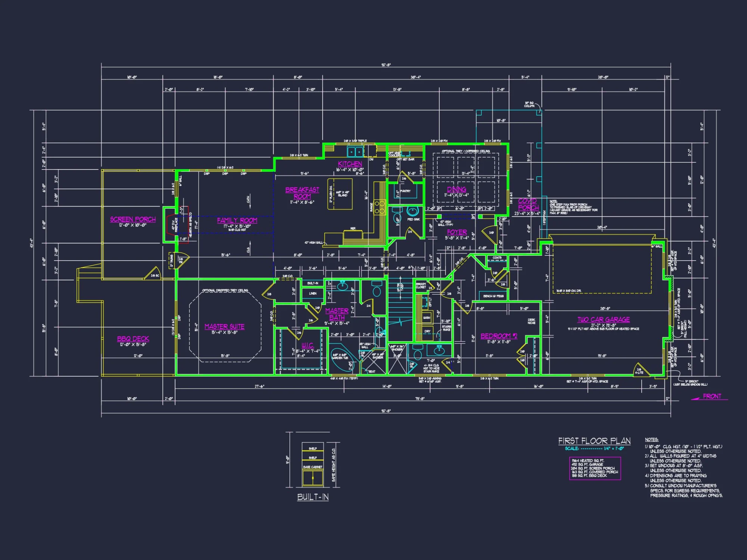Click the BUILT-IN detail label
This screenshot has height=560, width=747.
point(314,497)
